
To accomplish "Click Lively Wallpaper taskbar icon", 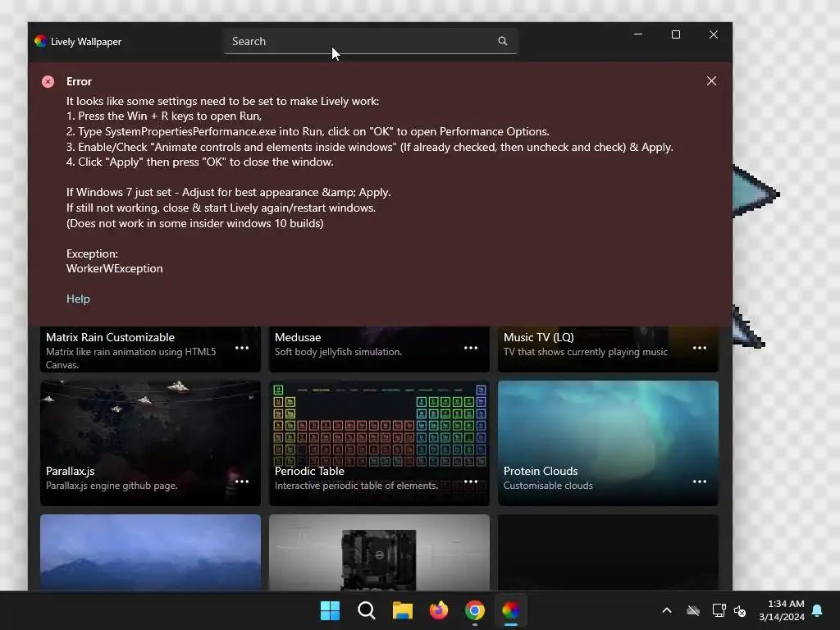I will 511,610.
